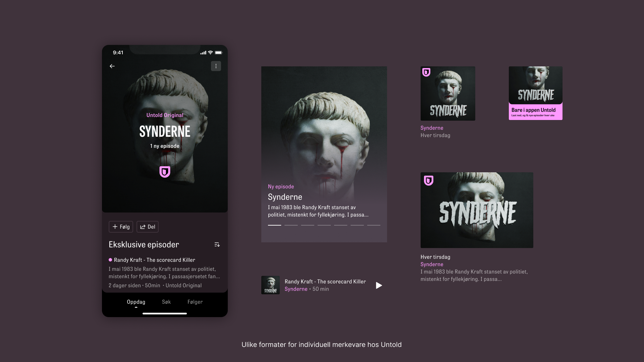Click the Eksklusive episoder heading

pos(144,245)
